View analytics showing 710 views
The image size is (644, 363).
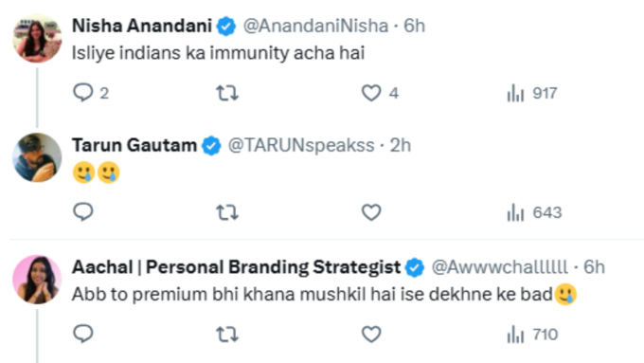532,335
